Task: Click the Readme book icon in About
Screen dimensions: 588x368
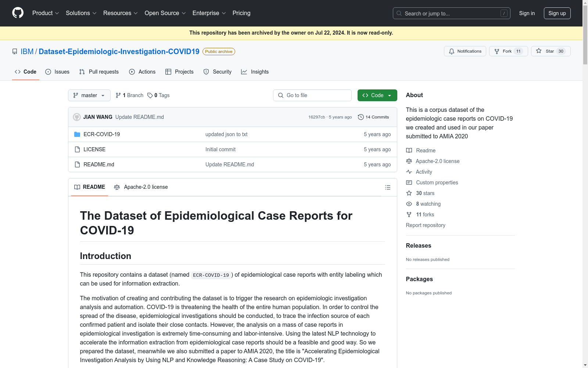Action: 409,151
